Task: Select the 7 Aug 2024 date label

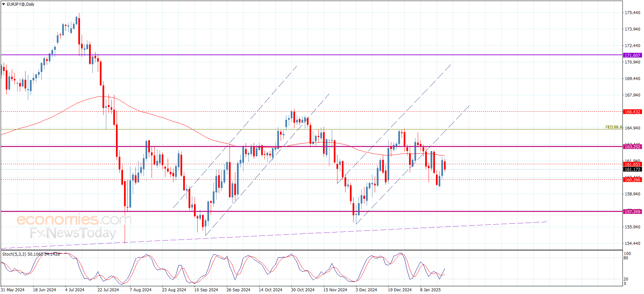Action: pyautogui.click(x=140, y=290)
